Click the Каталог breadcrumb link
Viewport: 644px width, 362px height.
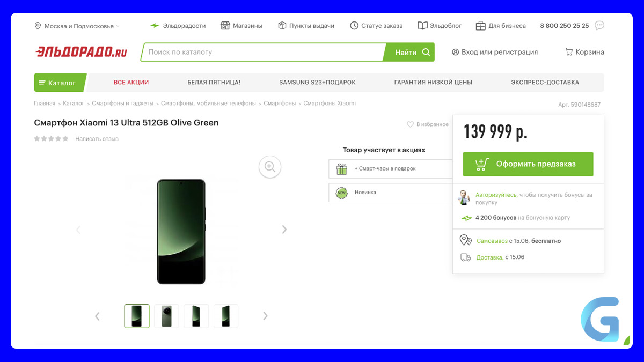74,104
